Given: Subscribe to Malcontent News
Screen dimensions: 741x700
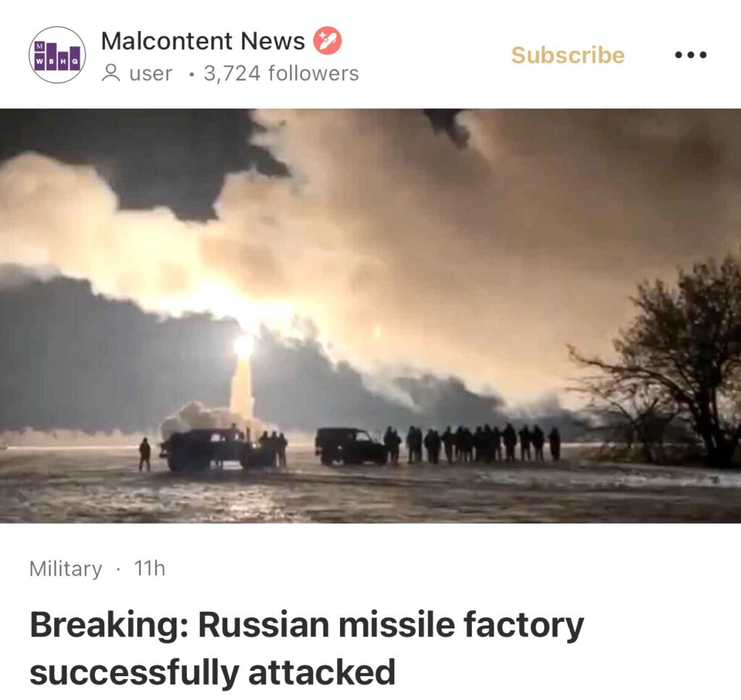Looking at the screenshot, I should pos(568,55).
